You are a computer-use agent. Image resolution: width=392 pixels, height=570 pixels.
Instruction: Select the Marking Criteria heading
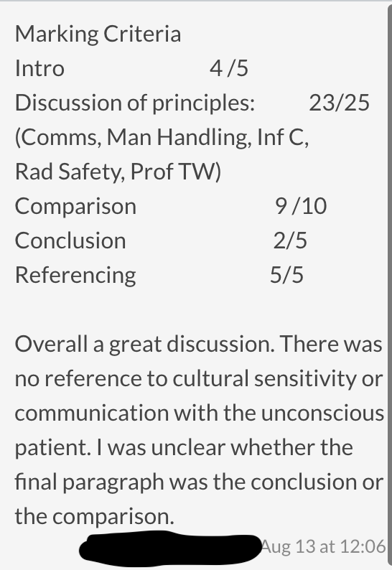tap(98, 34)
